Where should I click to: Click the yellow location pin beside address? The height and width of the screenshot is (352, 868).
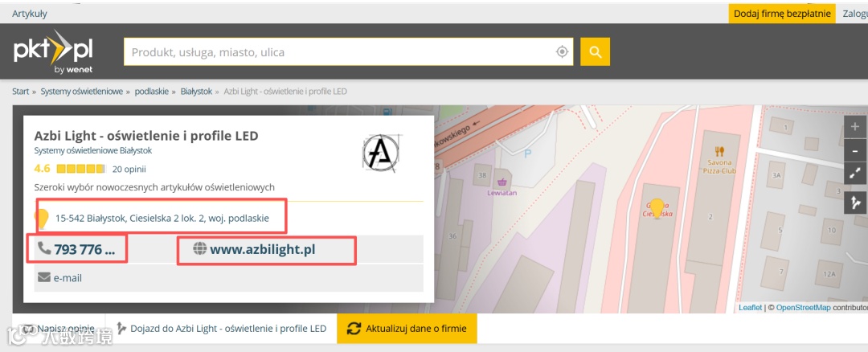(x=42, y=218)
